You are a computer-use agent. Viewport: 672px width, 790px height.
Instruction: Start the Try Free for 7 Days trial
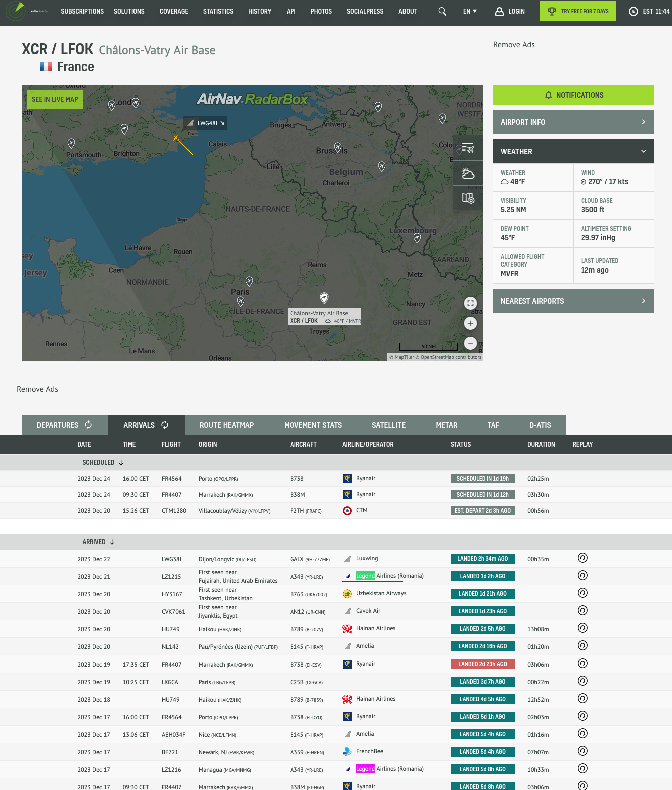(578, 11)
